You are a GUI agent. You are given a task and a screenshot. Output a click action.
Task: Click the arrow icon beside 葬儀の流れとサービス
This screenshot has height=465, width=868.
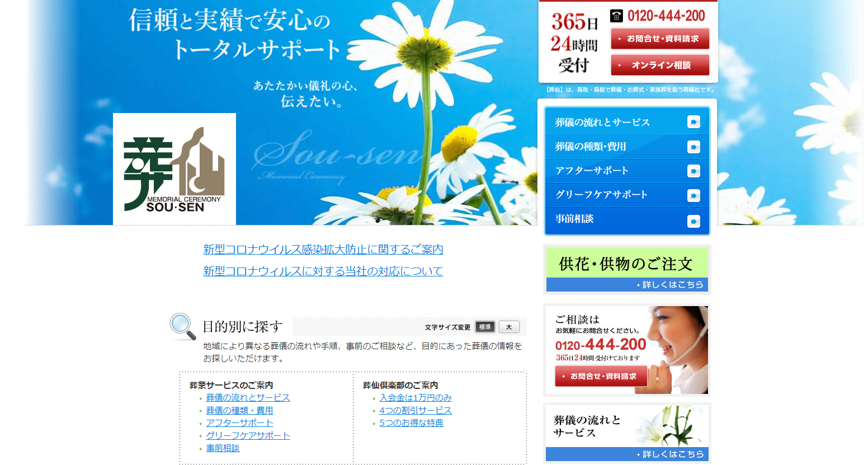pyautogui.click(x=694, y=122)
